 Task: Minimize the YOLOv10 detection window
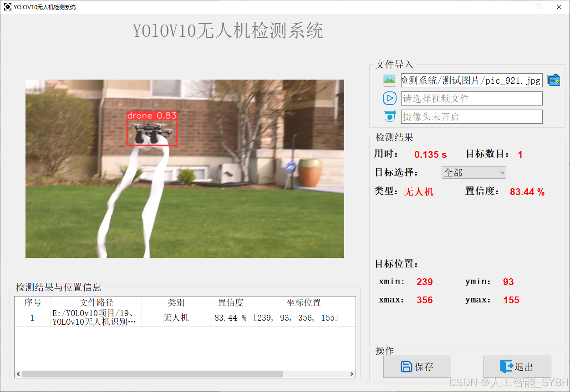point(518,7)
